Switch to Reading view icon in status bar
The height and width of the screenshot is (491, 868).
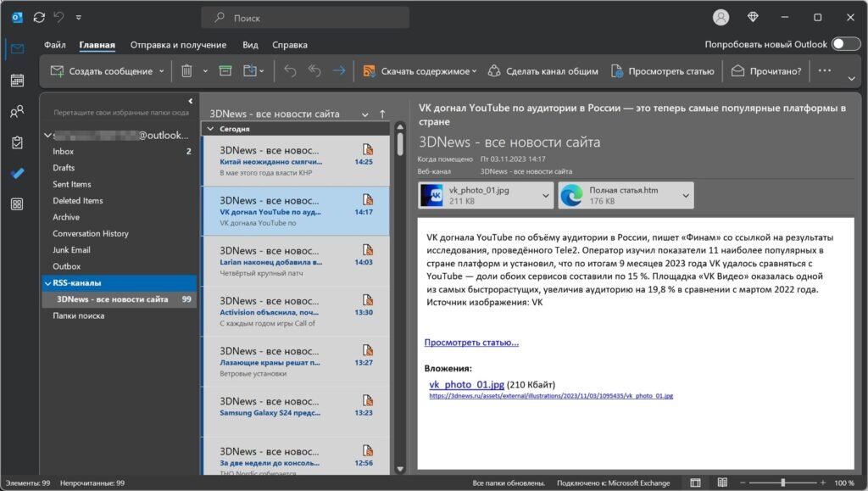click(722, 483)
